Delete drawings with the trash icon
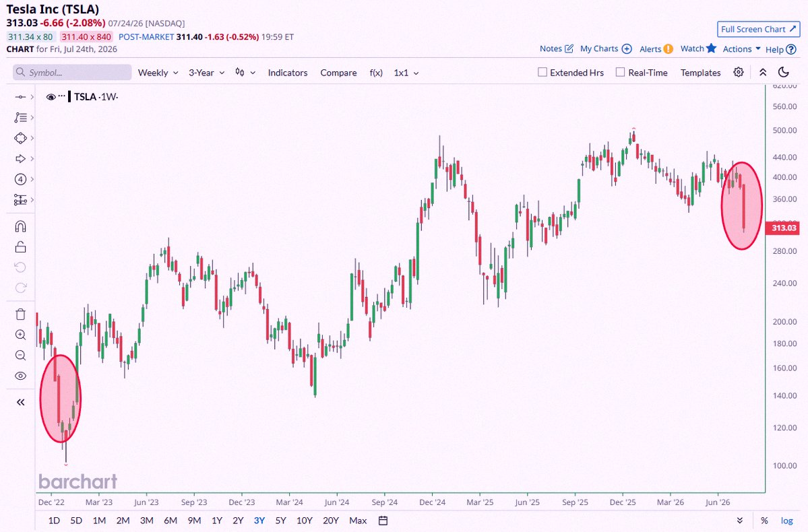The image size is (808, 532). point(20,314)
